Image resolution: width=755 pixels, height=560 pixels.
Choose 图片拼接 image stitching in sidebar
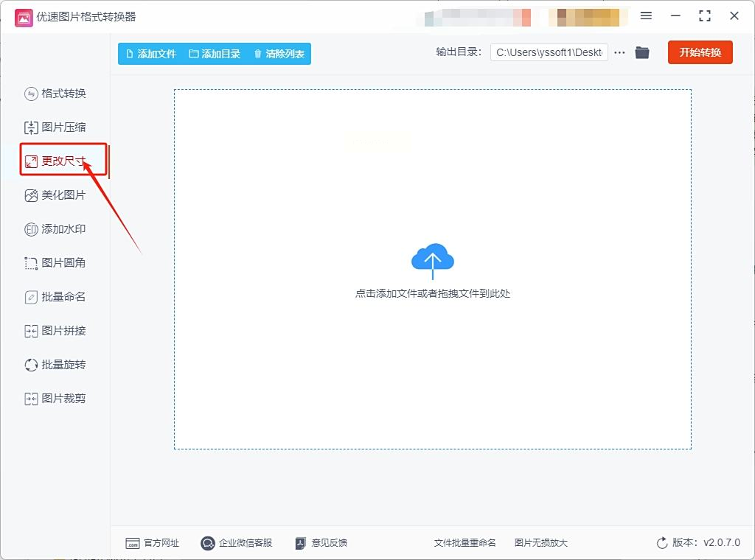(x=55, y=331)
